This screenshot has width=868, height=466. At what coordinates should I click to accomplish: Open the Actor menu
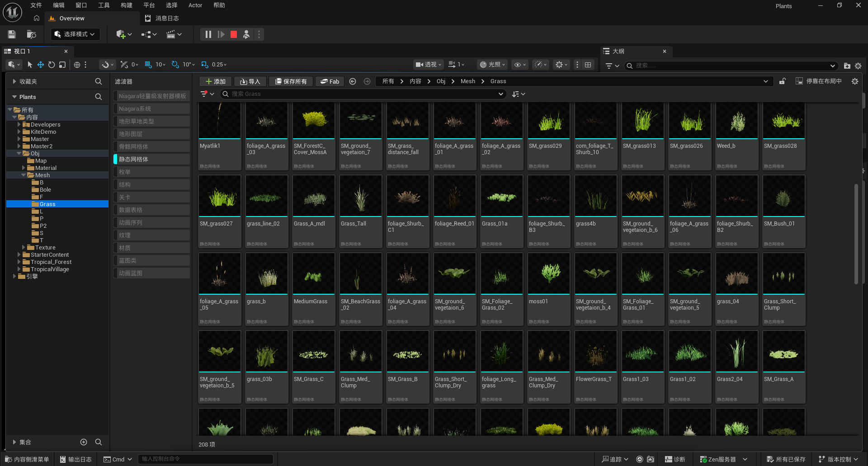195,5
